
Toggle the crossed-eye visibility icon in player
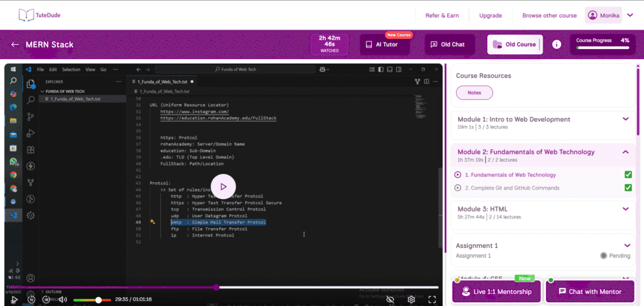(391, 300)
